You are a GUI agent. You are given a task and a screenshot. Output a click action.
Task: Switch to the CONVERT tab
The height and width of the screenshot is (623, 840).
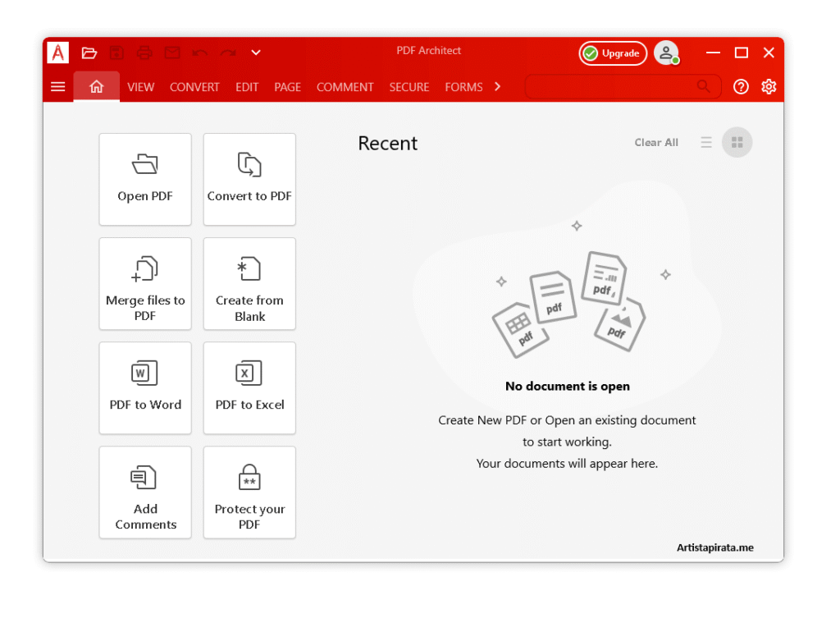click(x=194, y=86)
